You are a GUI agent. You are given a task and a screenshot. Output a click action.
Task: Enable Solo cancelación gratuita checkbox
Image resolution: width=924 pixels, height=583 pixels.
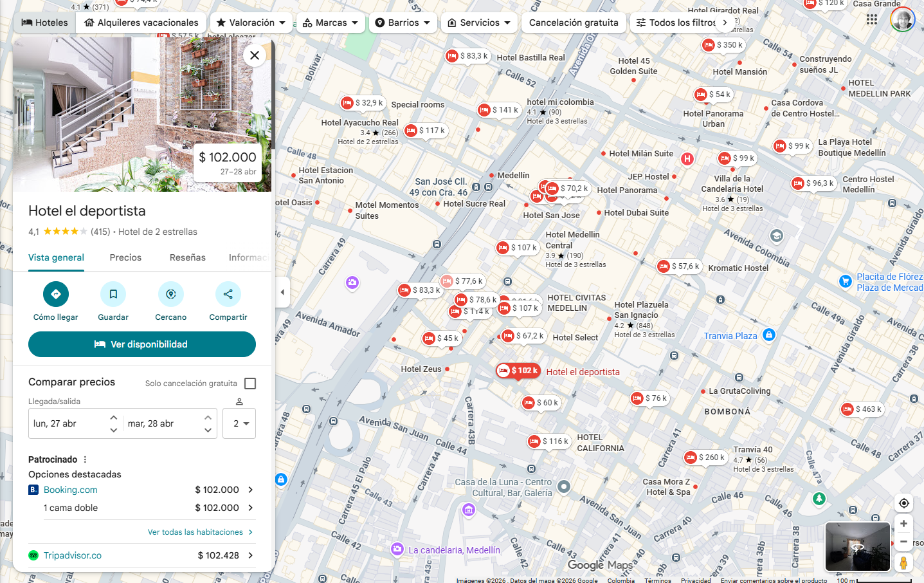click(250, 383)
